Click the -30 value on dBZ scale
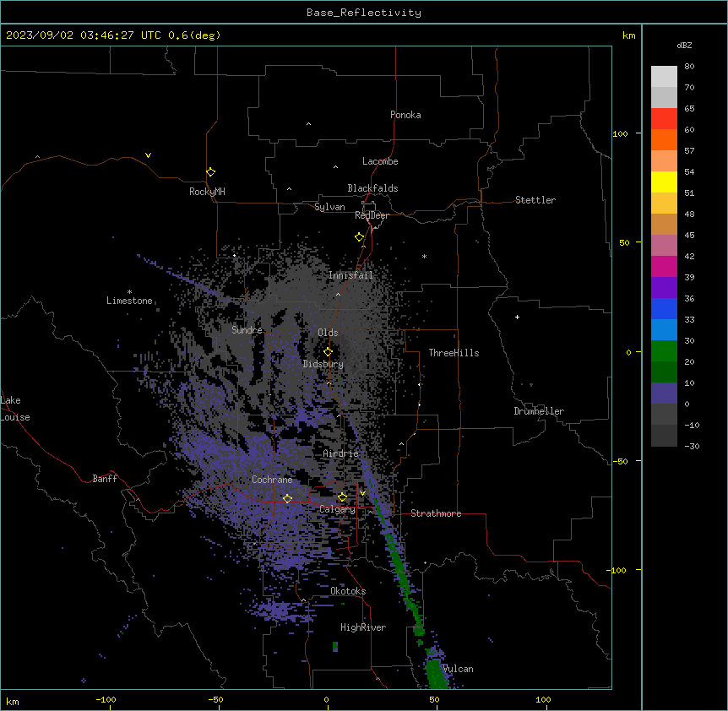Screen dimensions: 728x711 [x=692, y=446]
